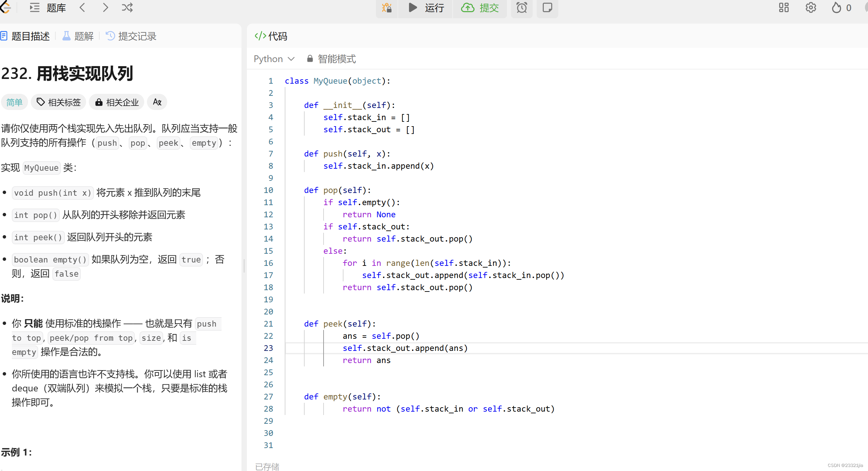868x471 pixels.
Task: Click the panel divider drag handle
Action: pos(244,266)
